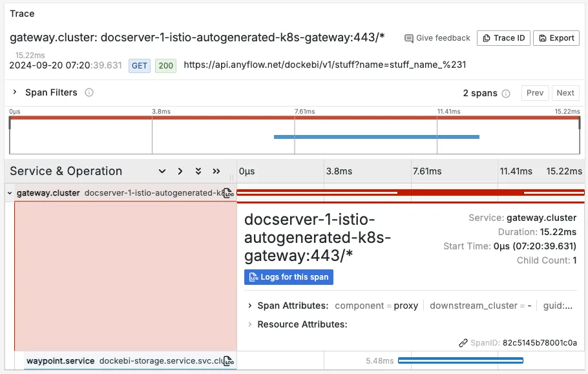Click the Span Filters info icon
Screen dimensions: 588x374
point(89,92)
